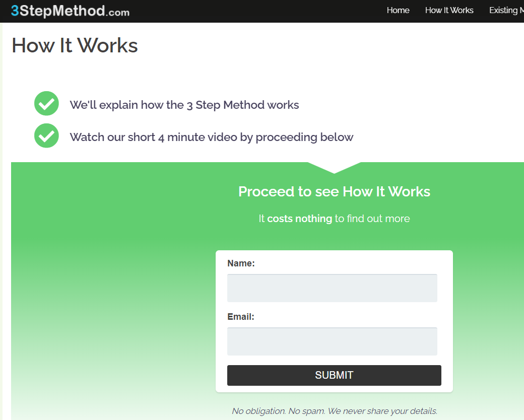This screenshot has height=420, width=524.
Task: Select the circular check icon near 'We'll explain'
Action: (46, 103)
